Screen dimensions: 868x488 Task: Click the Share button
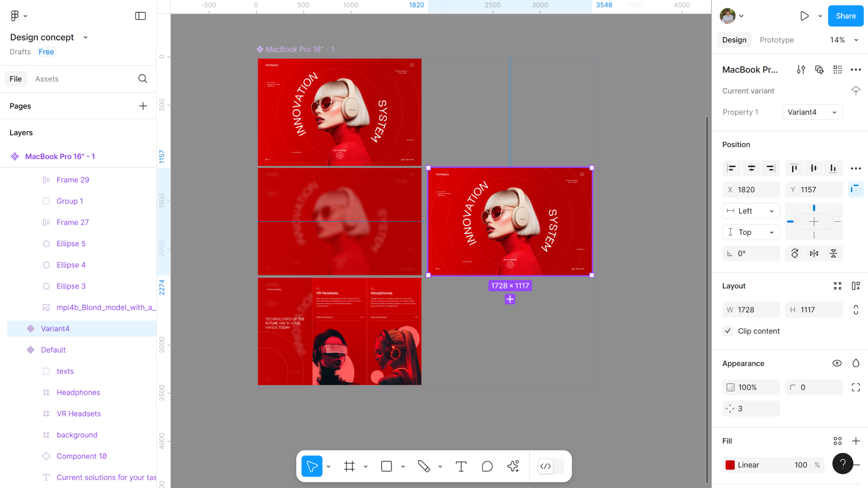pos(845,16)
